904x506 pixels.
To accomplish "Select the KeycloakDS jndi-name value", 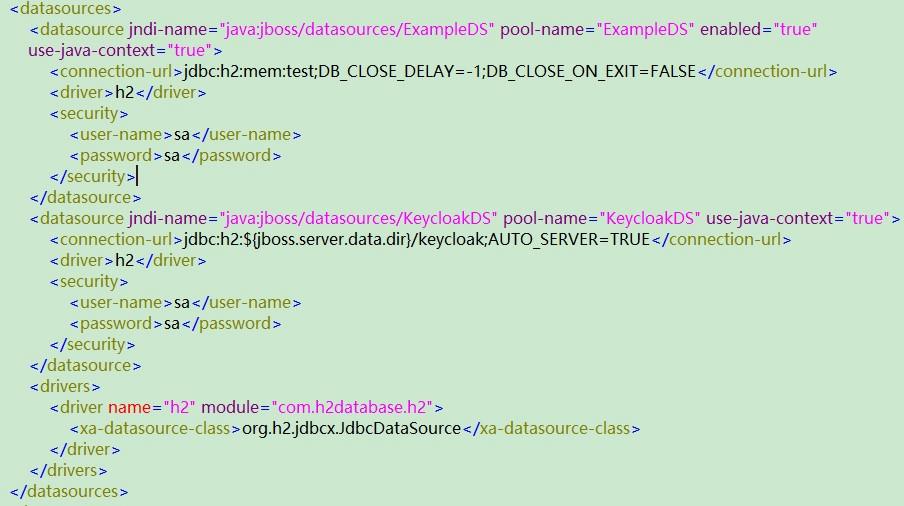I will point(358,218).
